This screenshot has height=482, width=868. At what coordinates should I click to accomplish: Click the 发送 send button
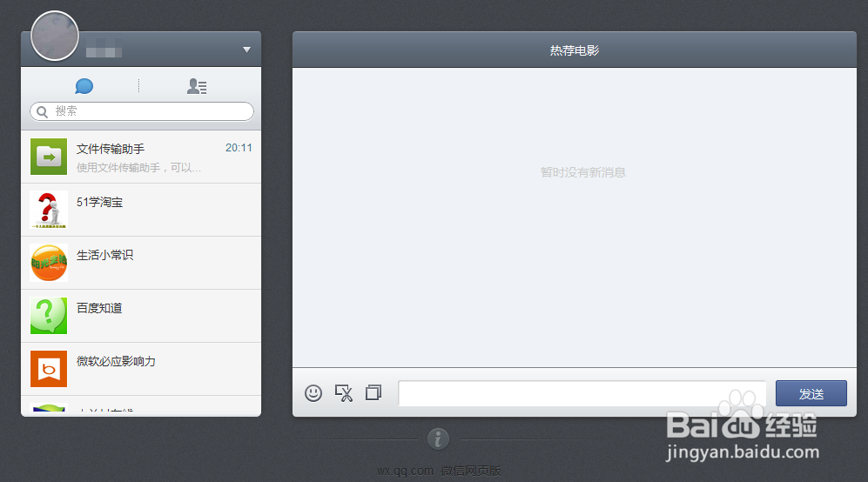(811, 393)
